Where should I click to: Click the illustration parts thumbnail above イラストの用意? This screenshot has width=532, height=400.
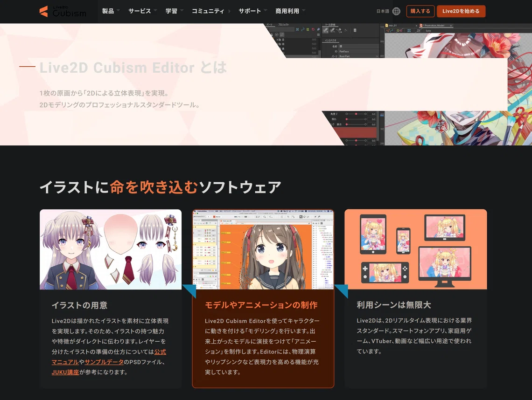(111, 249)
